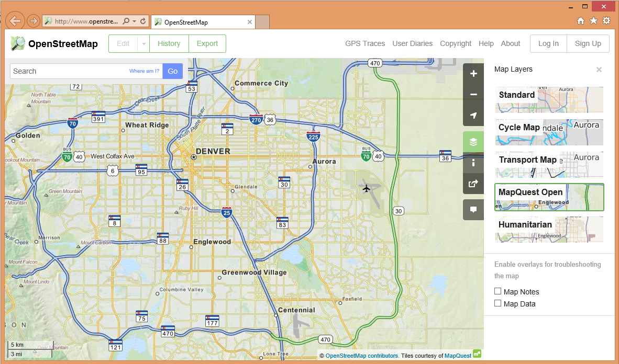The image size is (619, 364).
Task: Click the disabled Edit button
Action: (123, 44)
